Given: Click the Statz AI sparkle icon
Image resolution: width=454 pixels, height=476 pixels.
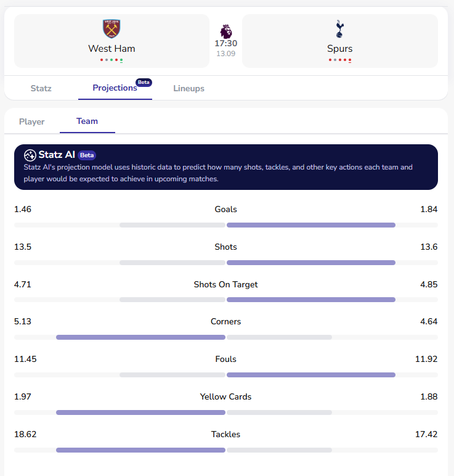Looking at the screenshot, I should (30, 155).
